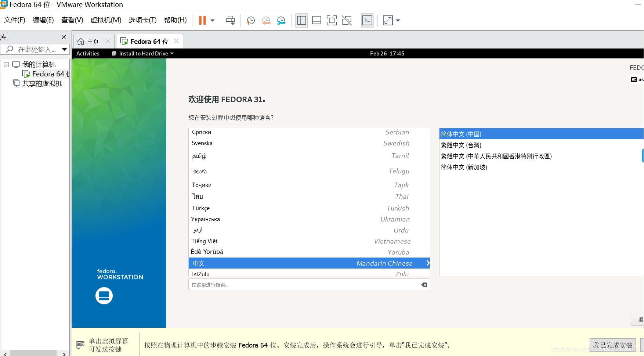The width and height of the screenshot is (644, 356).
Task: Open the Feb 26 17:45 clock menu
Action: click(387, 54)
